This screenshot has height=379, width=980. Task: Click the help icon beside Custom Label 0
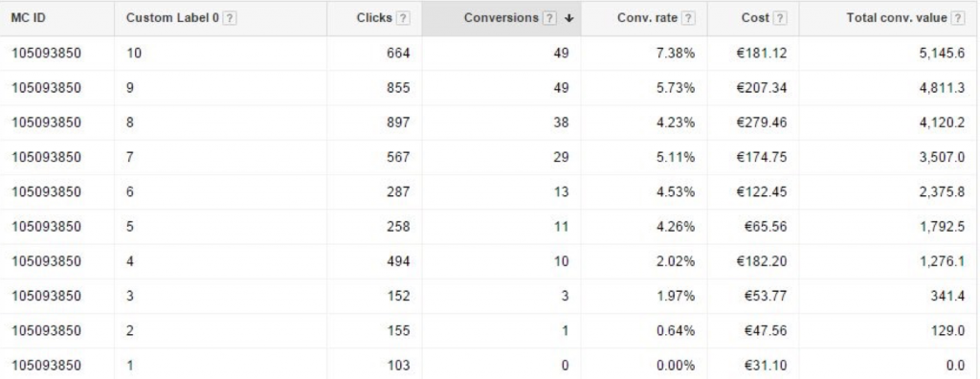click(x=230, y=18)
